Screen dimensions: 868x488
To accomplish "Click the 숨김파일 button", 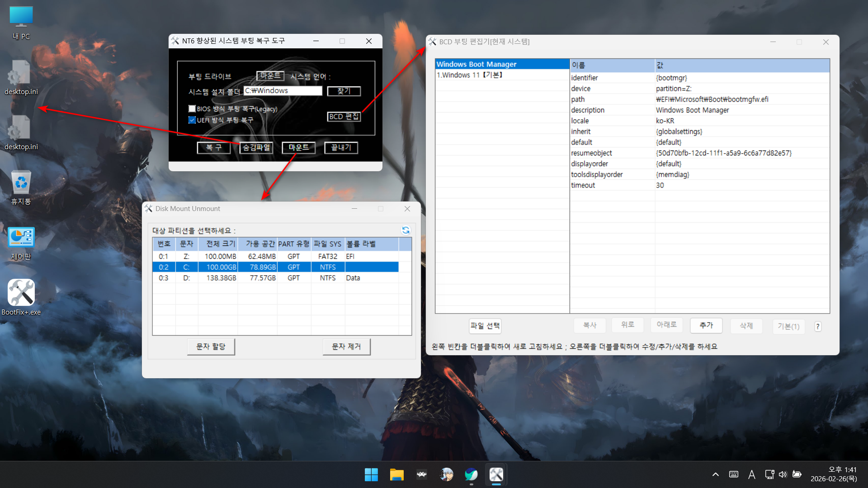I will point(256,148).
